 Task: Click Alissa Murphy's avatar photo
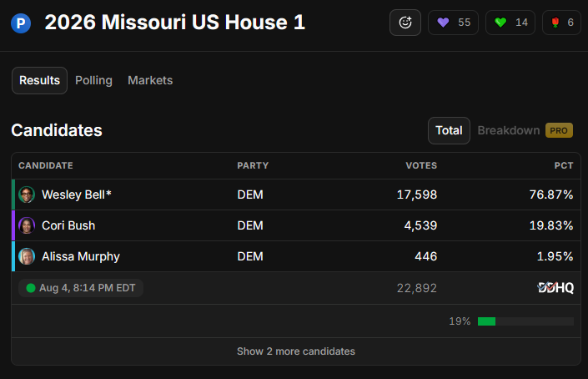click(x=27, y=256)
